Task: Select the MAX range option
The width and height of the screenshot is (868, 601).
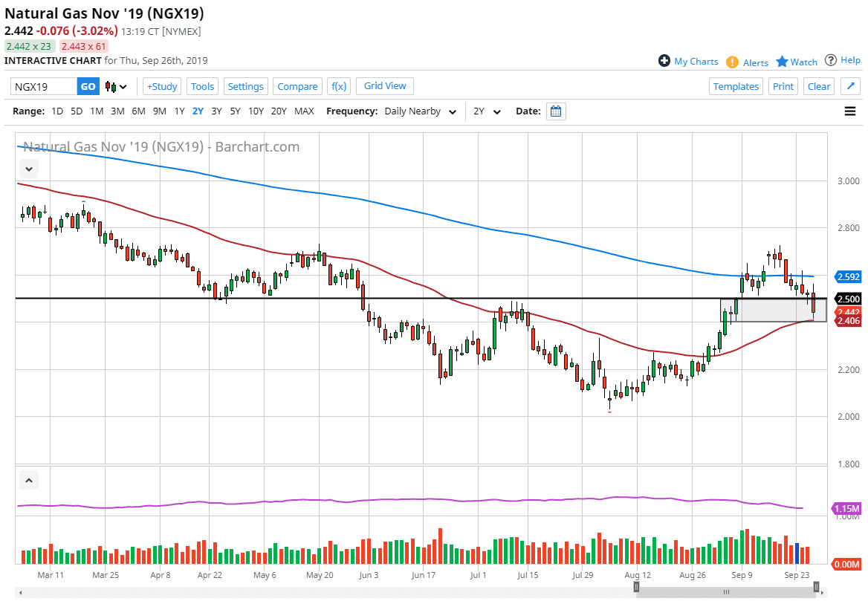Action: point(304,111)
